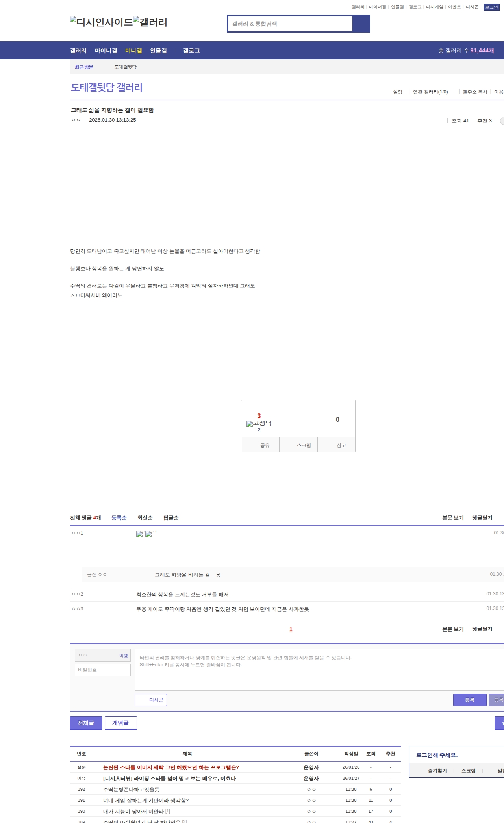Collapse comments with top 댓글닫기
504x823 pixels.
point(482,518)
